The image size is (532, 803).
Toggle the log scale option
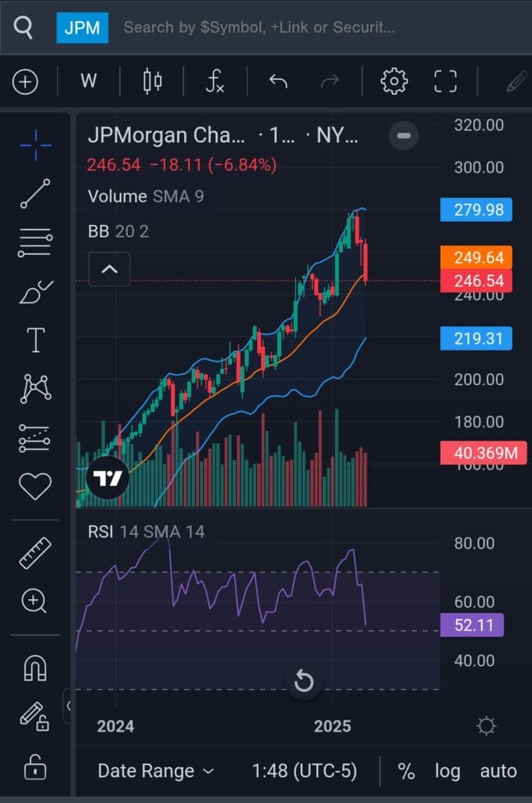click(x=447, y=772)
